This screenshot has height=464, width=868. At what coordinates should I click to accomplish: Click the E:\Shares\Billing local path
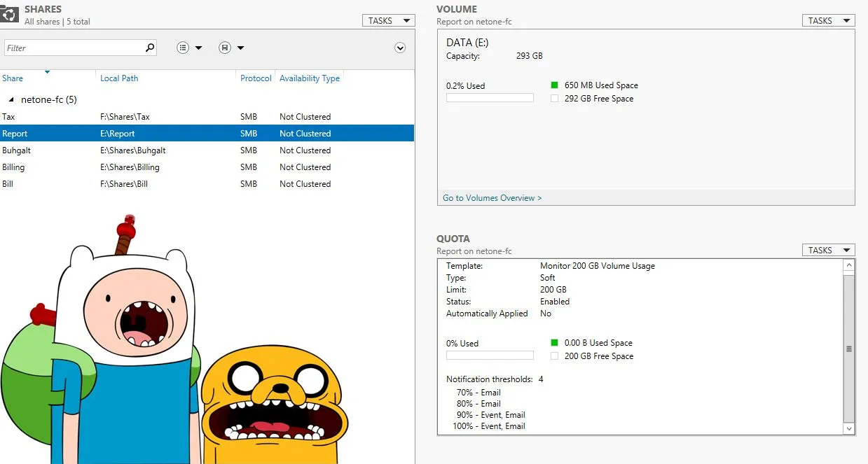click(130, 167)
